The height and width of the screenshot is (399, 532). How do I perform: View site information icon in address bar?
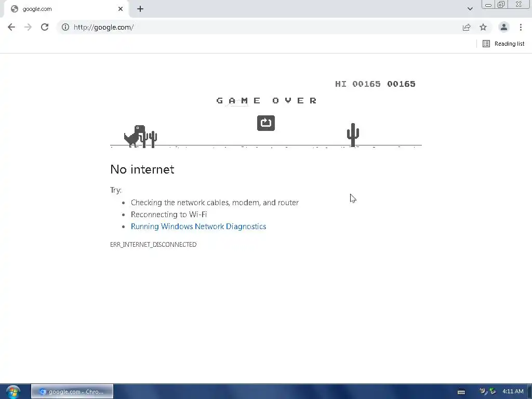click(x=65, y=27)
